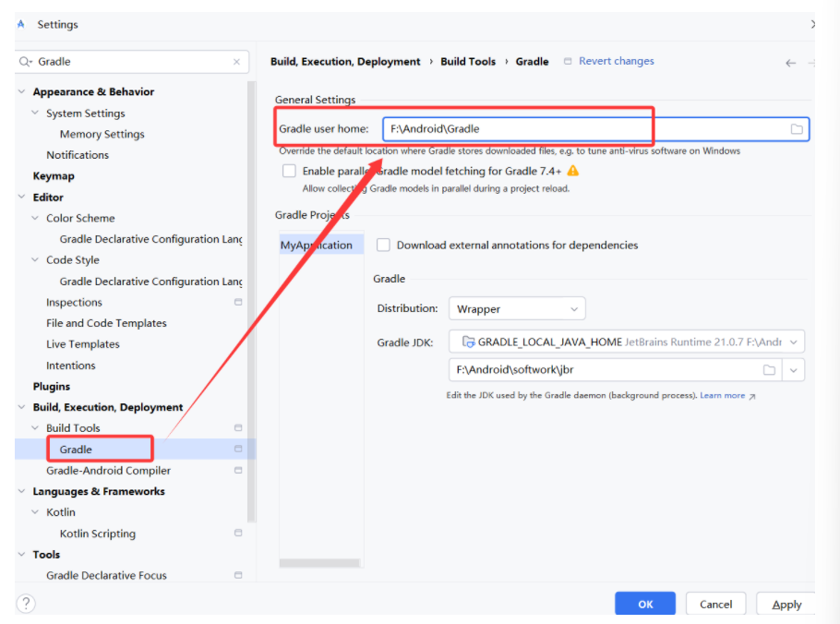Open the Distribution Wrapper dropdown
Image resolution: width=840 pixels, height=624 pixels.
pyautogui.click(x=517, y=309)
